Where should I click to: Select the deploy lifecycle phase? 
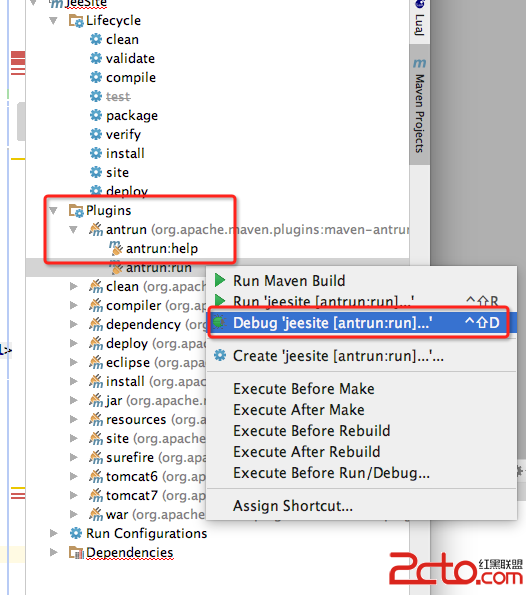coord(127,191)
